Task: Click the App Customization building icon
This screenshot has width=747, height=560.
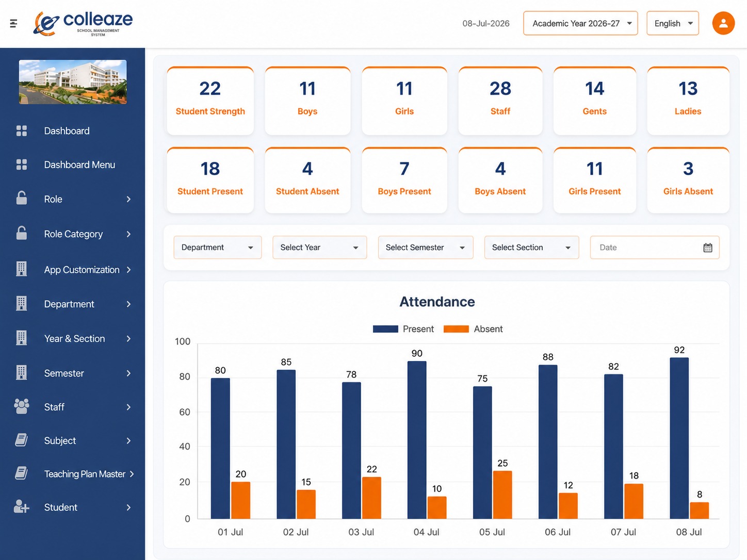Action: pyautogui.click(x=22, y=269)
